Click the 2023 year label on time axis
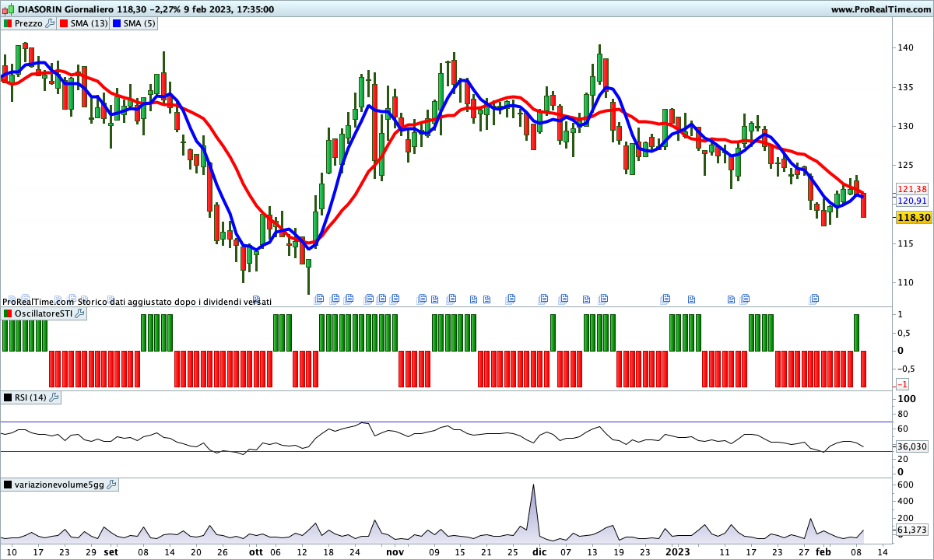Image resolution: width=934 pixels, height=560 pixels. click(677, 551)
